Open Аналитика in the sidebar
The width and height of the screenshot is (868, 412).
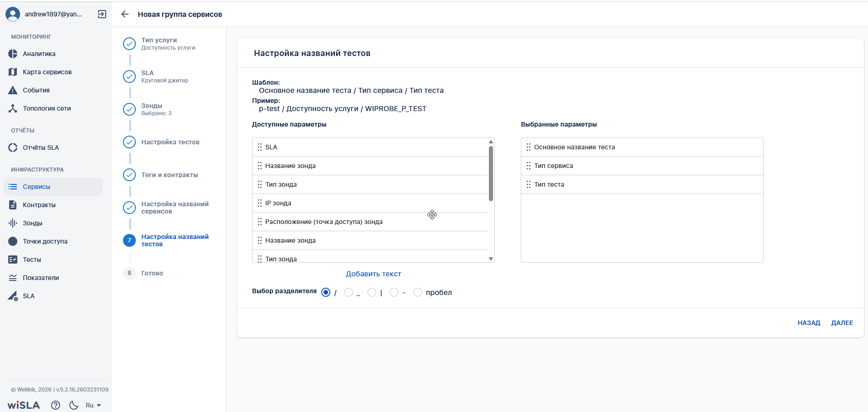pos(39,54)
